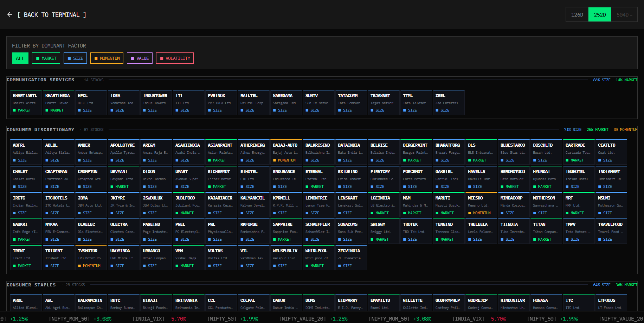Click the ZFCVINDIA stock card
644x323 pixels.
point(351,258)
